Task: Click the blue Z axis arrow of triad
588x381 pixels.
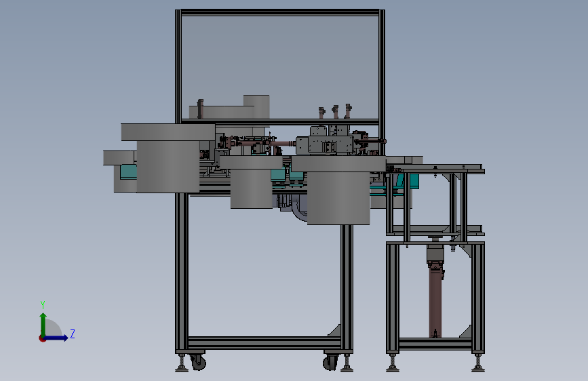Action: pos(56,338)
